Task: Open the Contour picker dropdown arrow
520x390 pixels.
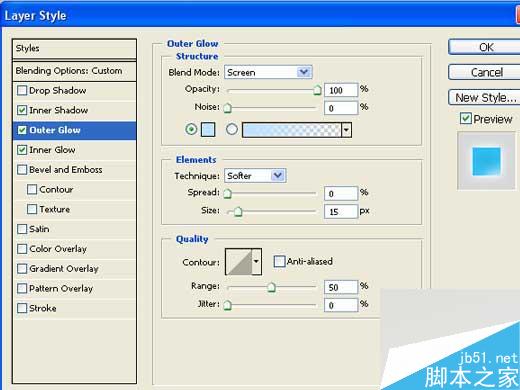Action: tap(256, 262)
